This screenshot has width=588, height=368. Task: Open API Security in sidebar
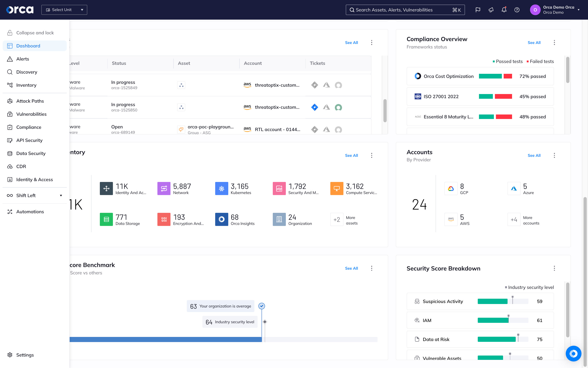(35, 140)
